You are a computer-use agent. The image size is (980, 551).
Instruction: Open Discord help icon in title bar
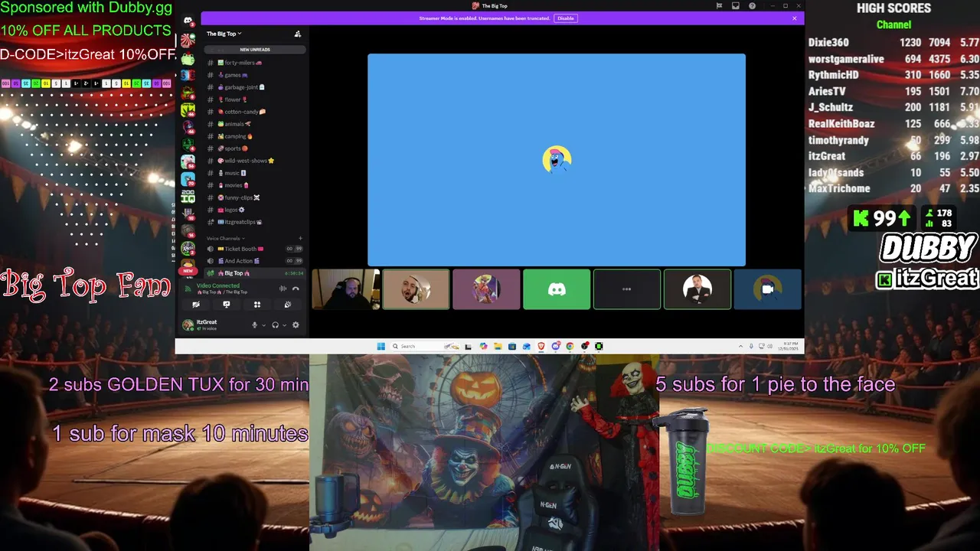pyautogui.click(x=752, y=5)
